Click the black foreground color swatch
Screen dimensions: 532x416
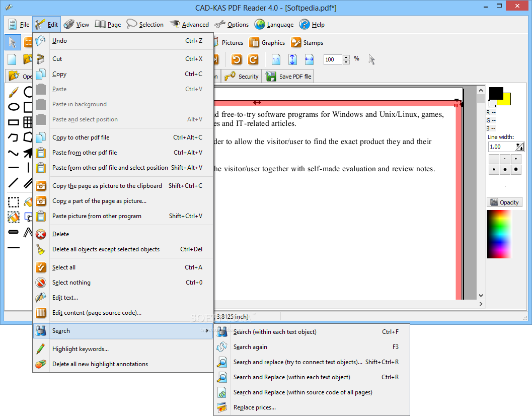tap(496, 93)
